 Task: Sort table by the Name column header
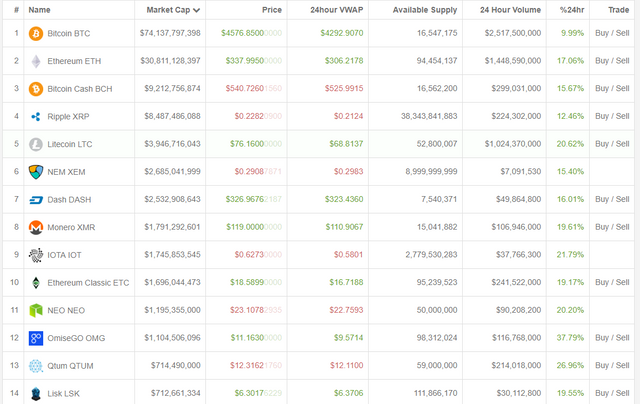pyautogui.click(x=39, y=10)
